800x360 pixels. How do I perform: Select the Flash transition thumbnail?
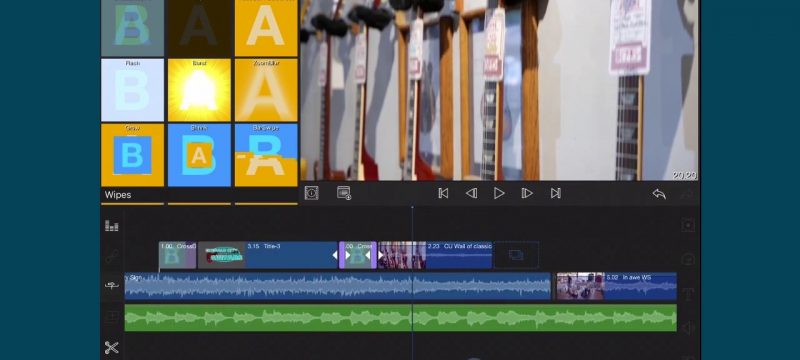coord(133,90)
